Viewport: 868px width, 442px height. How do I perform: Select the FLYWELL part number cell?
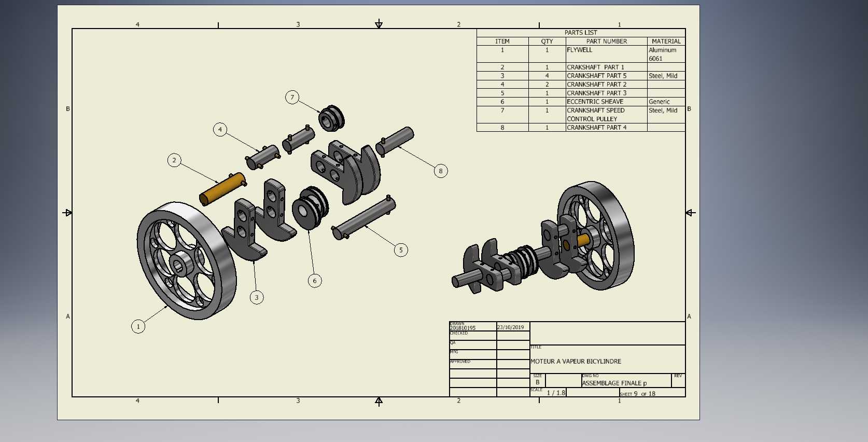[x=607, y=54]
